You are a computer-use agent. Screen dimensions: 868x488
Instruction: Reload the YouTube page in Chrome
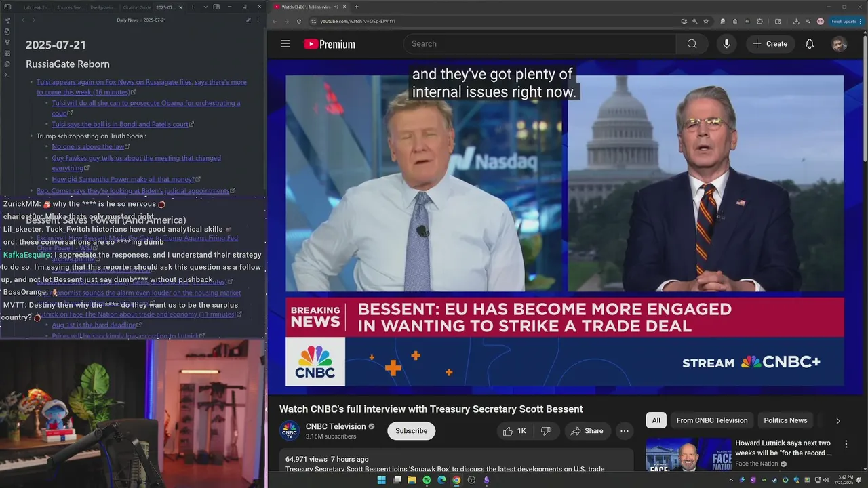[x=299, y=21]
